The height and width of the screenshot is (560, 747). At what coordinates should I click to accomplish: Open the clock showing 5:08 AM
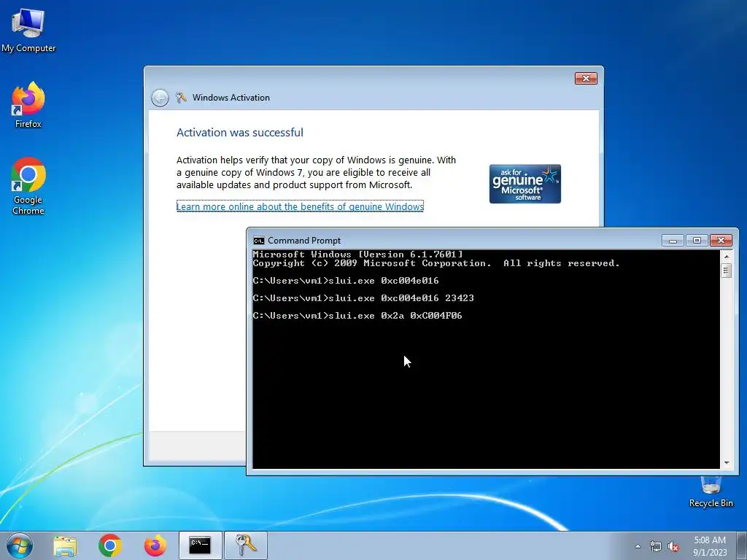click(x=710, y=546)
